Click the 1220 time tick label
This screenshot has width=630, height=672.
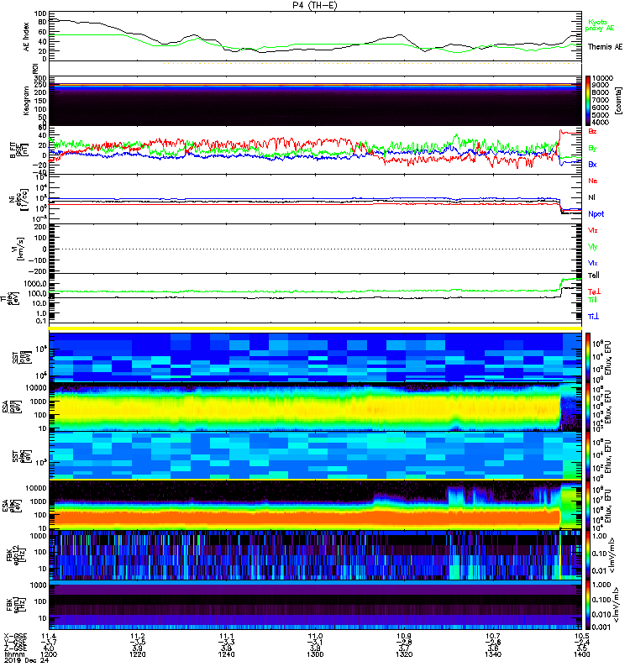point(137,654)
